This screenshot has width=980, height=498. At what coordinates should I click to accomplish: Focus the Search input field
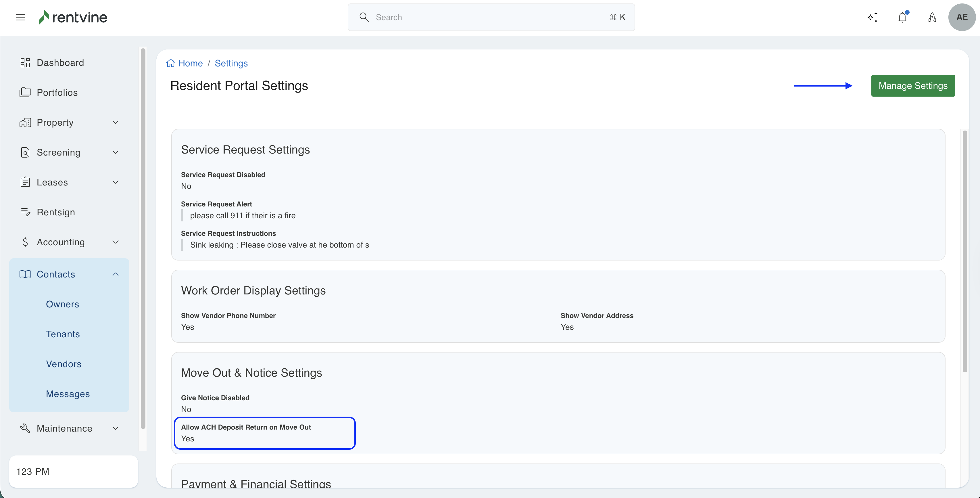[x=491, y=17]
